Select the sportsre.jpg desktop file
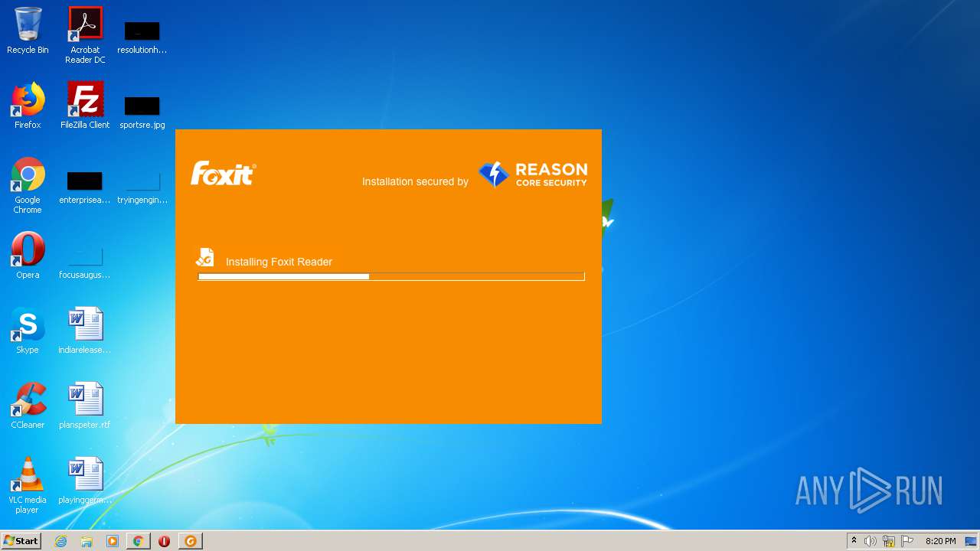The width and height of the screenshot is (980, 551). (142, 112)
